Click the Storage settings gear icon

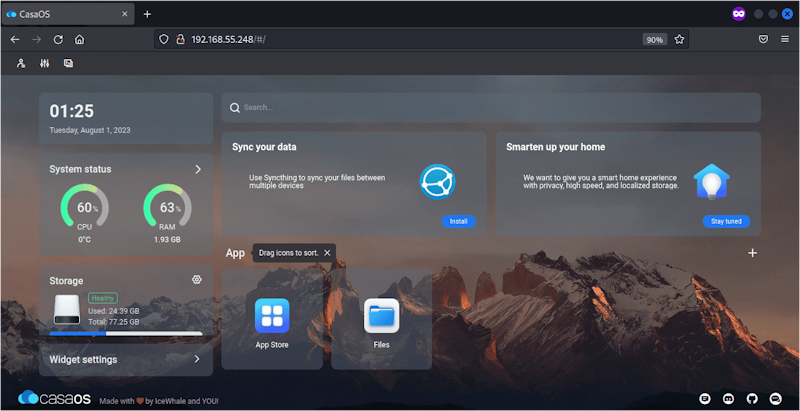(x=197, y=280)
